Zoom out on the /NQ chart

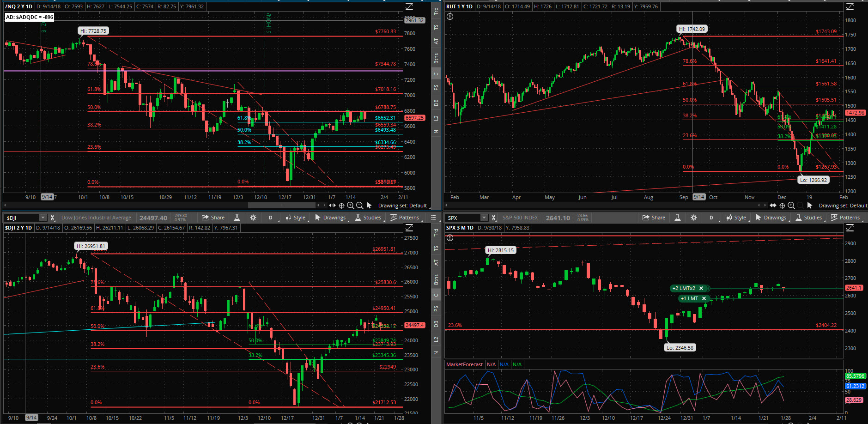[x=360, y=206]
